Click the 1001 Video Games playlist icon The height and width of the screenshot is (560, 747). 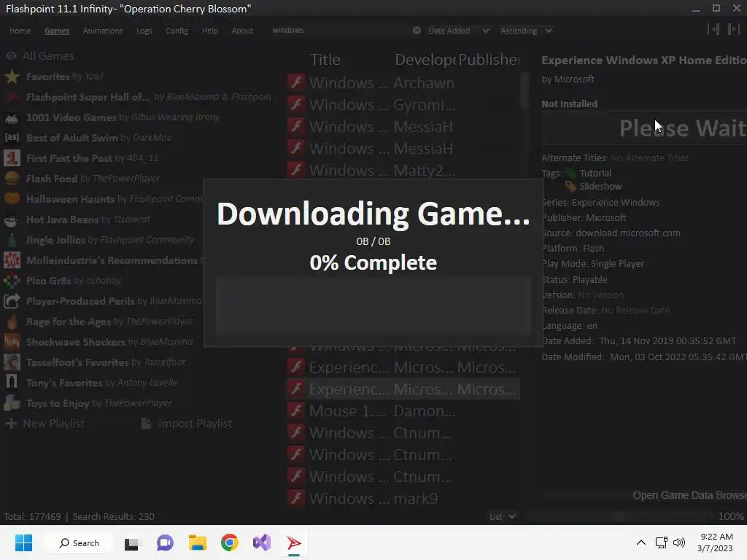click(x=12, y=117)
